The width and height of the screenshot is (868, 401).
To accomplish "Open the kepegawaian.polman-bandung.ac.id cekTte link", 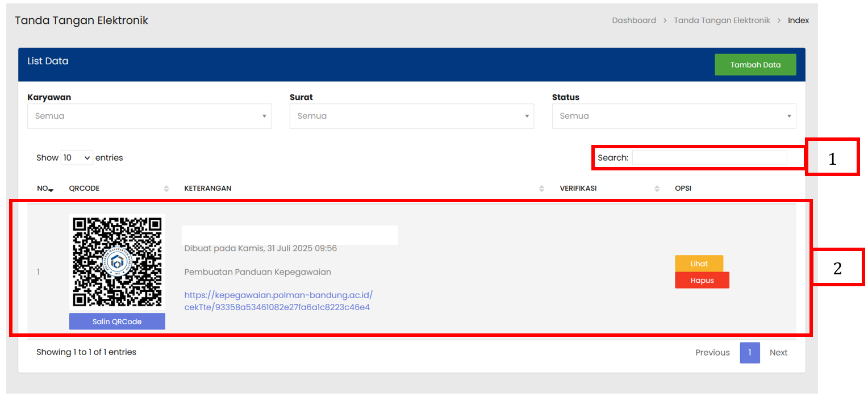I will 278,301.
